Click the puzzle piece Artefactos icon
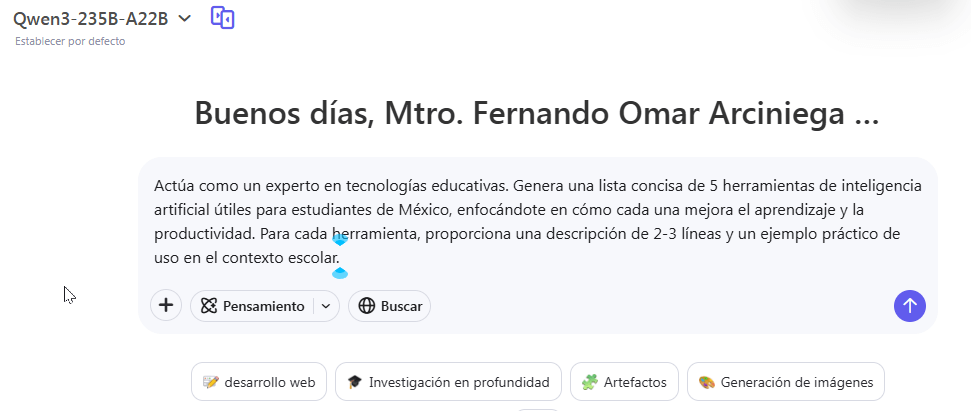Viewport: 971px width, 411px height. pyautogui.click(x=589, y=382)
